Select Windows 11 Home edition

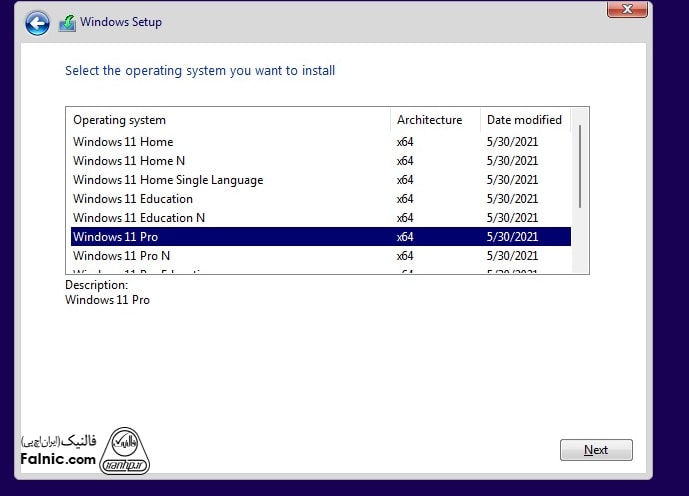[123, 142]
